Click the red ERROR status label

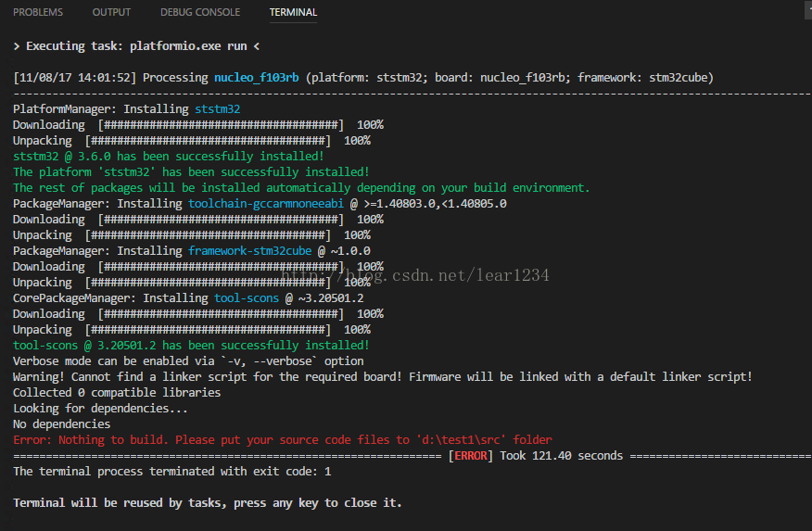click(471, 456)
